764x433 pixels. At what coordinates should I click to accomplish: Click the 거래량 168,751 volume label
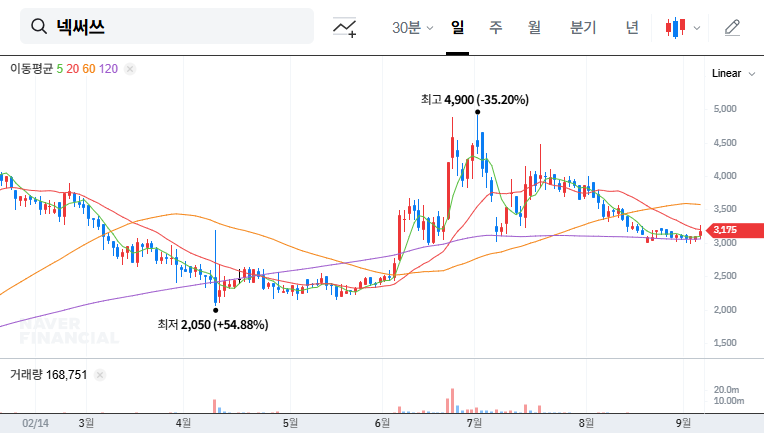pyautogui.click(x=49, y=375)
